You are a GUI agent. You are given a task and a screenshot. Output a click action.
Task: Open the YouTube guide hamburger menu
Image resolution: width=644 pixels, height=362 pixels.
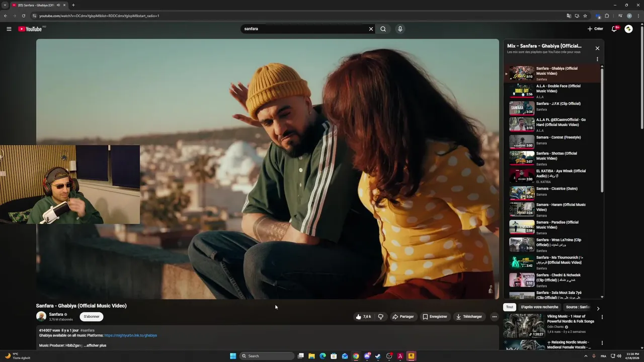pos(9,29)
